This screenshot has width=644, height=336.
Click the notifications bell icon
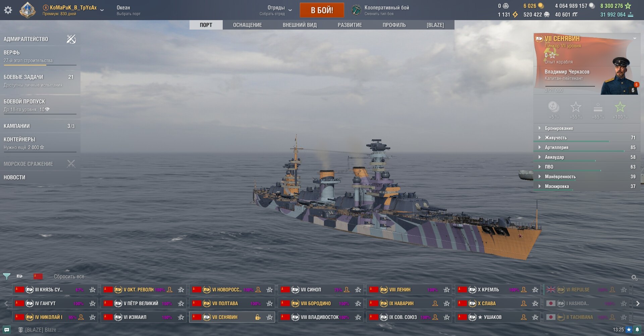637,330
